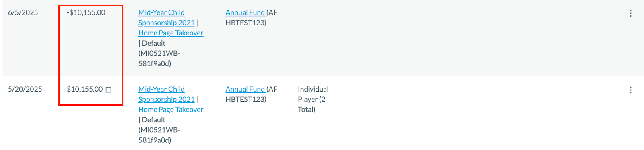Click the Default label in 6/5/2025 row
Viewport: 644px width, 150px height.
pyautogui.click(x=153, y=43)
